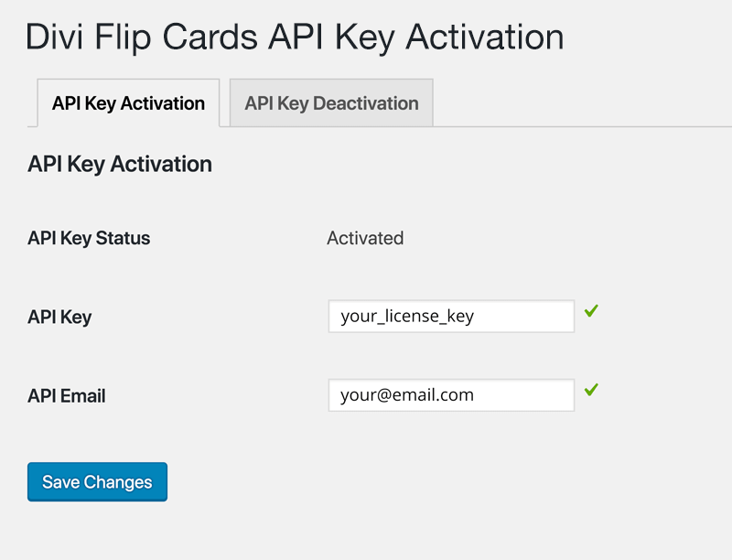Click the your_license_key text in the field
Image resolution: width=732 pixels, height=560 pixels.
point(407,317)
